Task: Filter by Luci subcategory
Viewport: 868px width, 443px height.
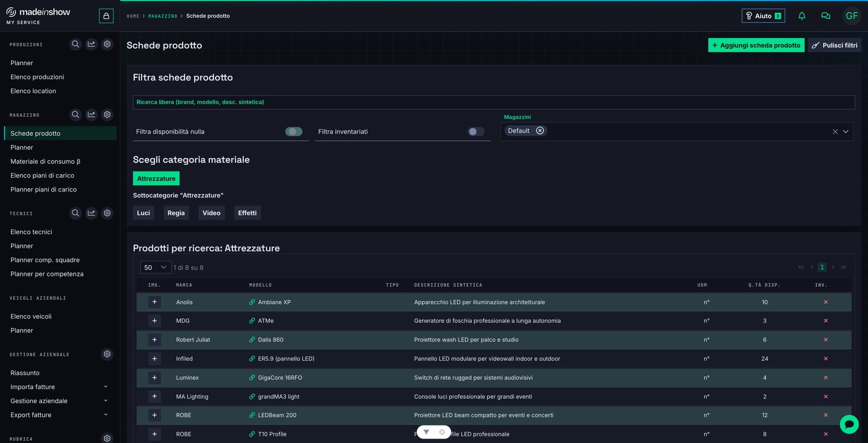Action: tap(143, 213)
